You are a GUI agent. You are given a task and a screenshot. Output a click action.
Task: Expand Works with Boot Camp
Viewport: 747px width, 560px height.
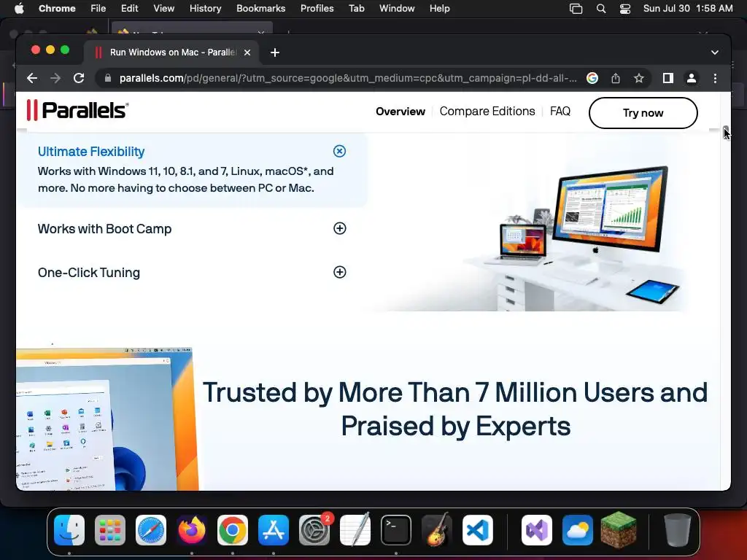(339, 228)
